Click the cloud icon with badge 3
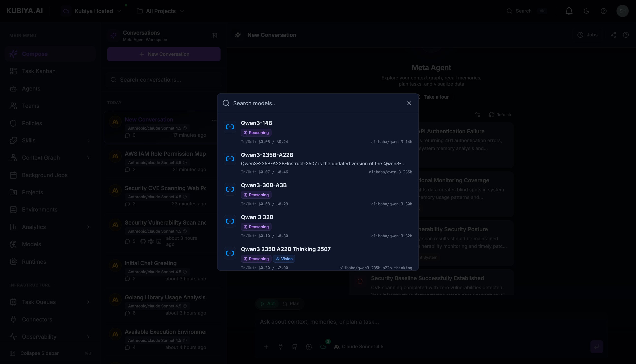636x364 pixels. pos(323,347)
